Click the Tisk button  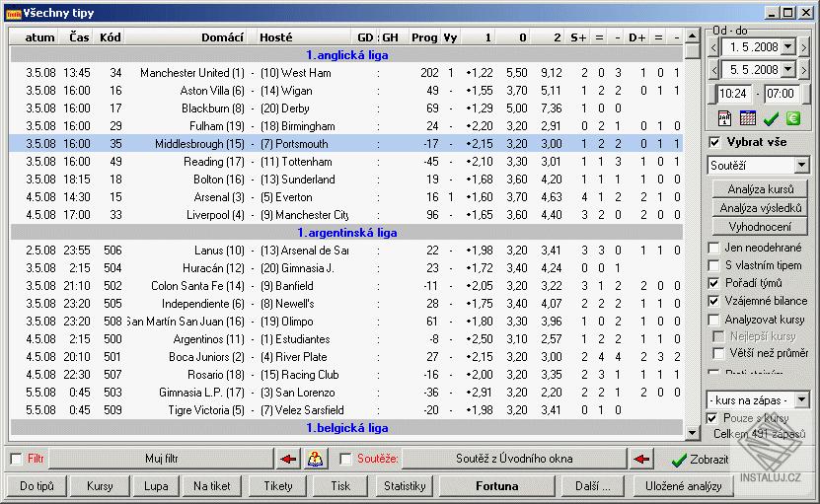(x=340, y=486)
